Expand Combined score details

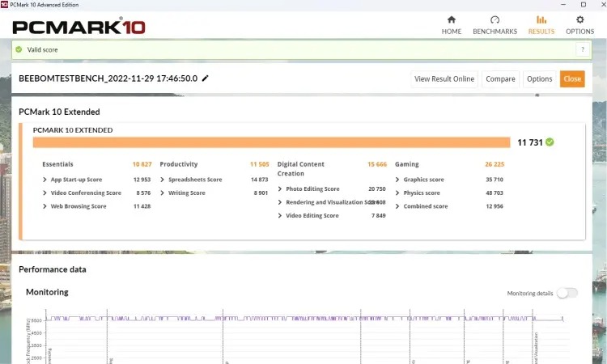tap(397, 206)
